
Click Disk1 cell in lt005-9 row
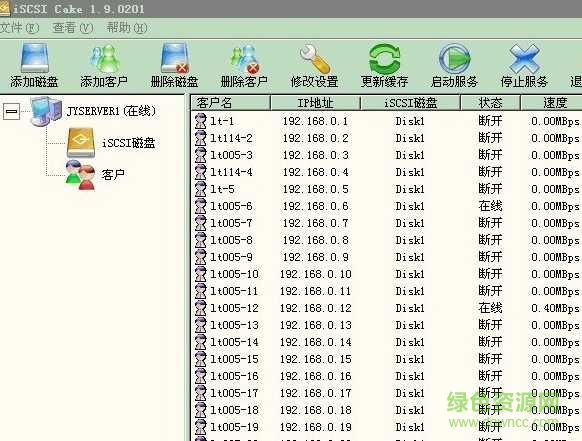[410, 257]
